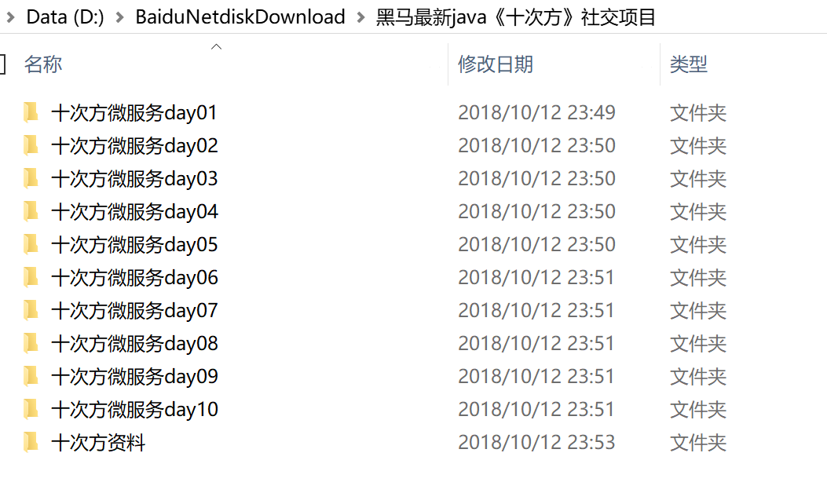Select folder icon next to 十次方微服务day05
827x504 pixels.
point(31,244)
